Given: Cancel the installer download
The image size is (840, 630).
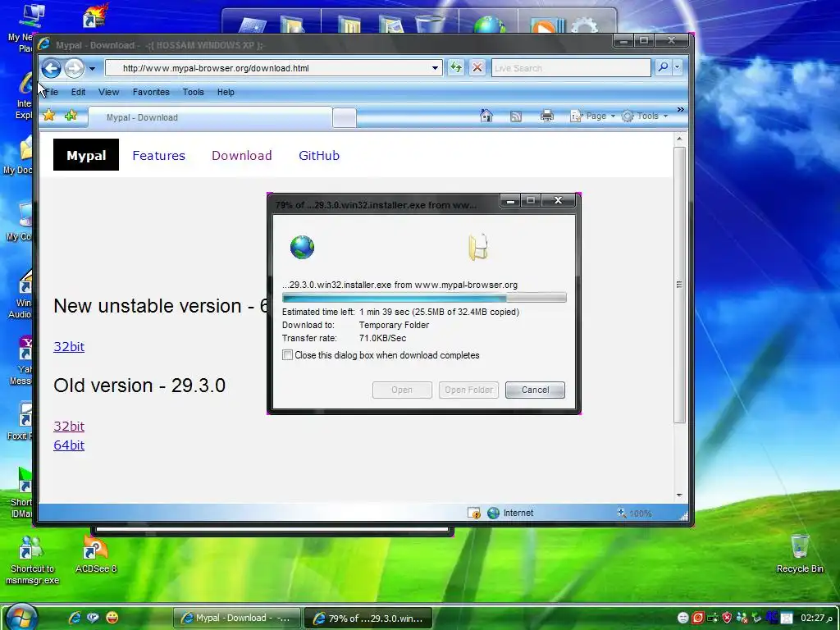Looking at the screenshot, I should point(535,390).
